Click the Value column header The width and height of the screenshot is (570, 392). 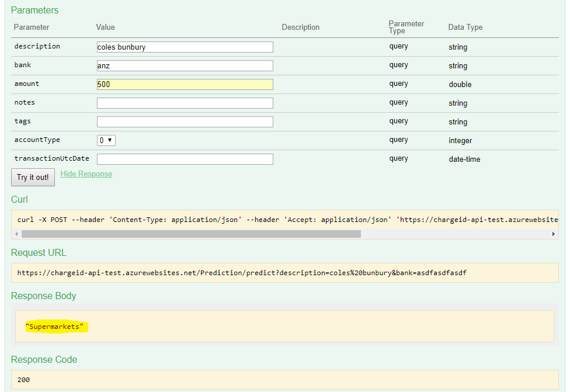106,27
